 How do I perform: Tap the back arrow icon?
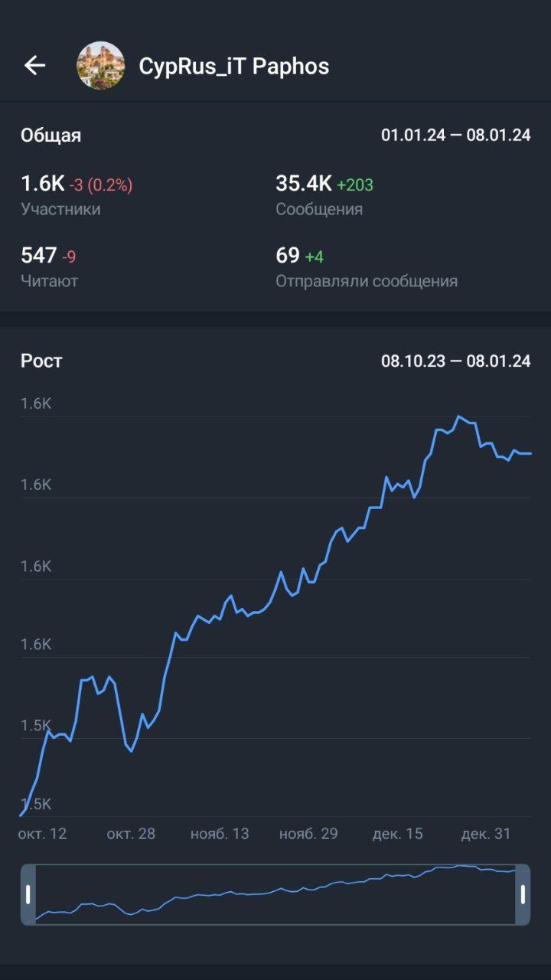tap(35, 66)
